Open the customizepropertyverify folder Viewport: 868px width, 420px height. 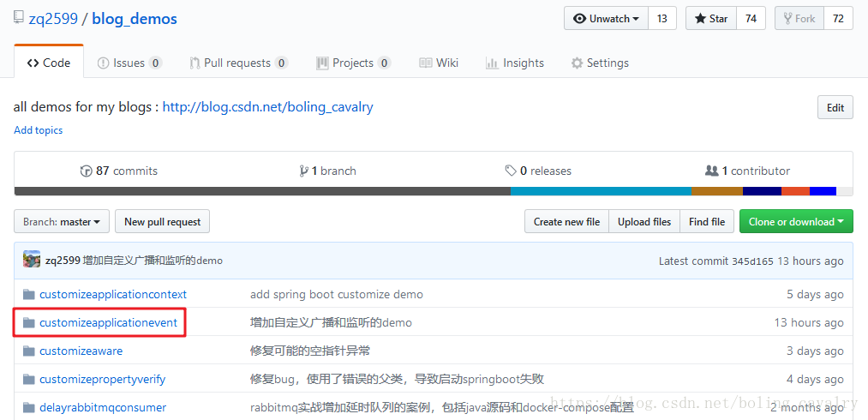[x=103, y=380]
